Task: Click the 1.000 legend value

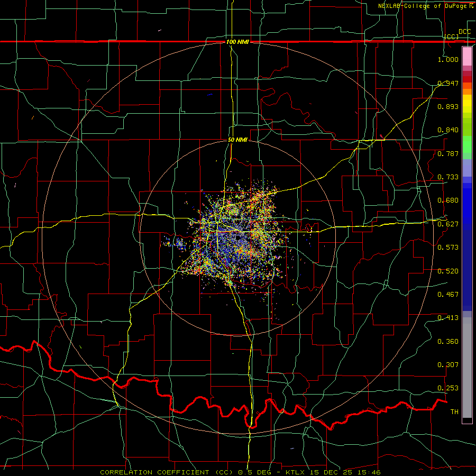Action: [x=448, y=59]
